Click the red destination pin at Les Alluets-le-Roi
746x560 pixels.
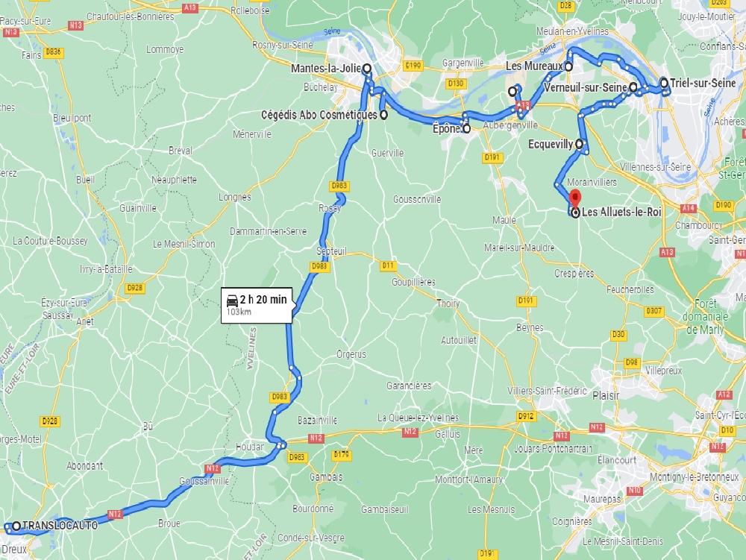[575, 198]
